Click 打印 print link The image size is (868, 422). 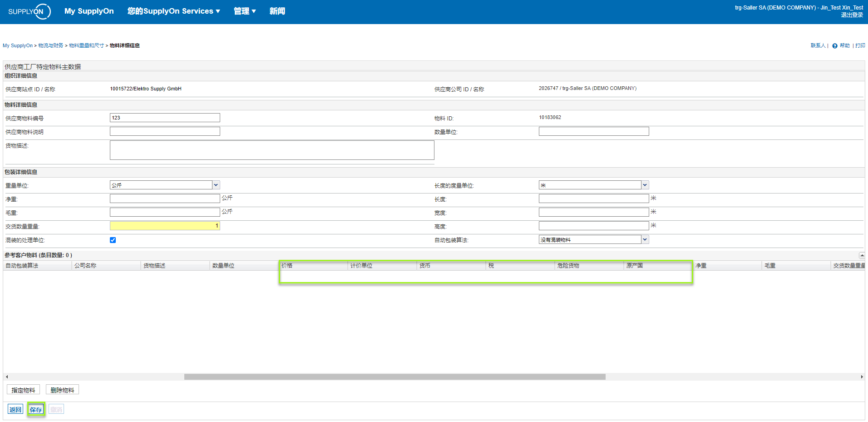(x=860, y=45)
